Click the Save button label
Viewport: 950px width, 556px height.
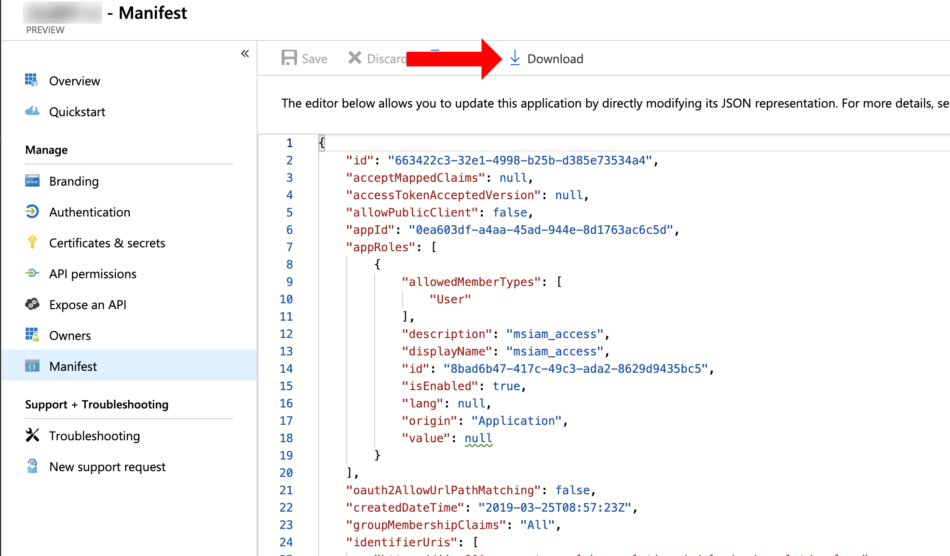point(314,59)
